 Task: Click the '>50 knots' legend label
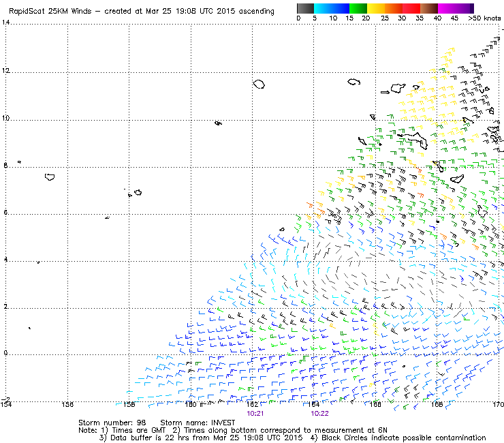(x=484, y=18)
